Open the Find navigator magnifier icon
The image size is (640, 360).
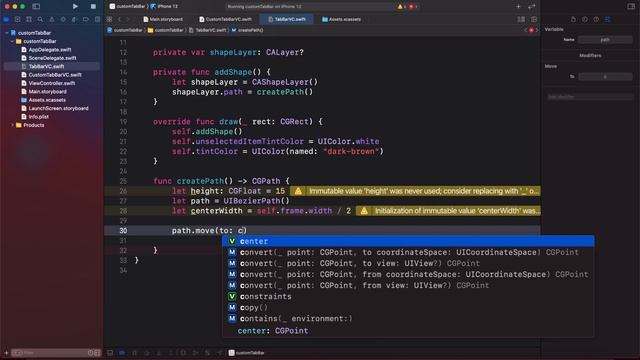pyautogui.click(x=40, y=19)
